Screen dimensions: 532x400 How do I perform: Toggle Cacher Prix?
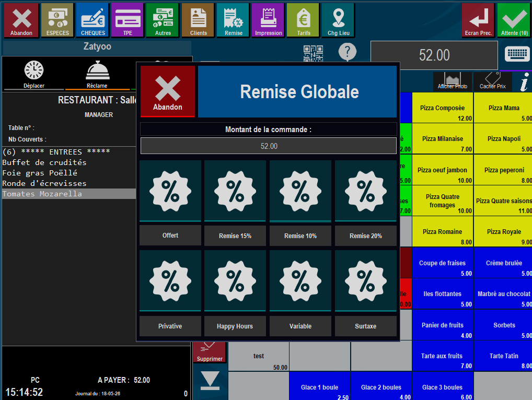[x=492, y=81]
